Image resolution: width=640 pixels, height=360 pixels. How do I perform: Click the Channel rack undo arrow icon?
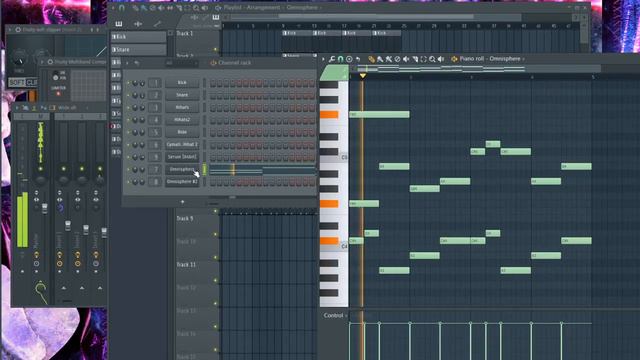click(x=137, y=63)
